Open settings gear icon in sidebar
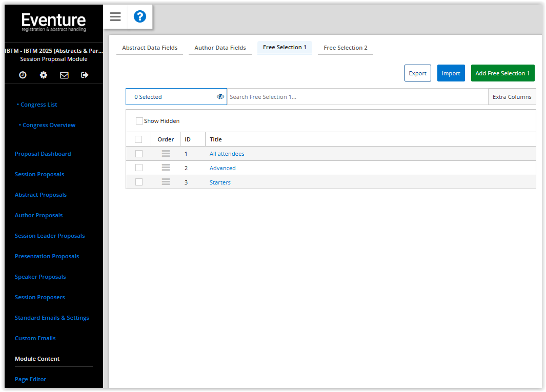Viewport: 546px width, 392px height. point(44,75)
